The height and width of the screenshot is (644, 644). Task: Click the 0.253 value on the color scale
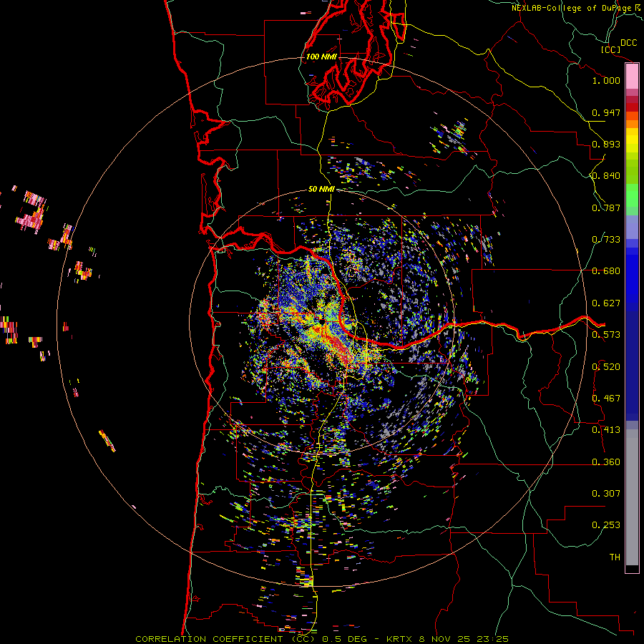(x=606, y=525)
